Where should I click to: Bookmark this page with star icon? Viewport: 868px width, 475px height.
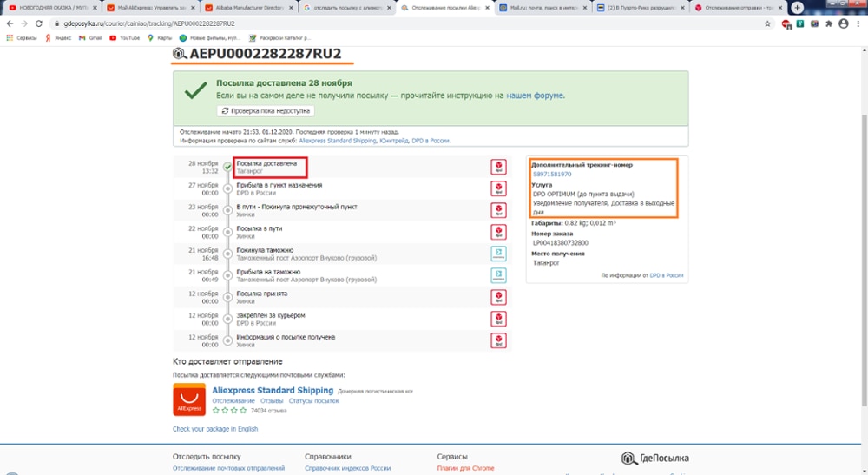click(x=767, y=23)
